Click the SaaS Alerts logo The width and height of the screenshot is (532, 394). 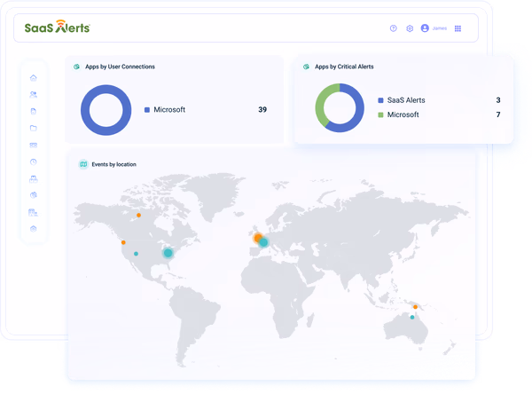click(58, 27)
